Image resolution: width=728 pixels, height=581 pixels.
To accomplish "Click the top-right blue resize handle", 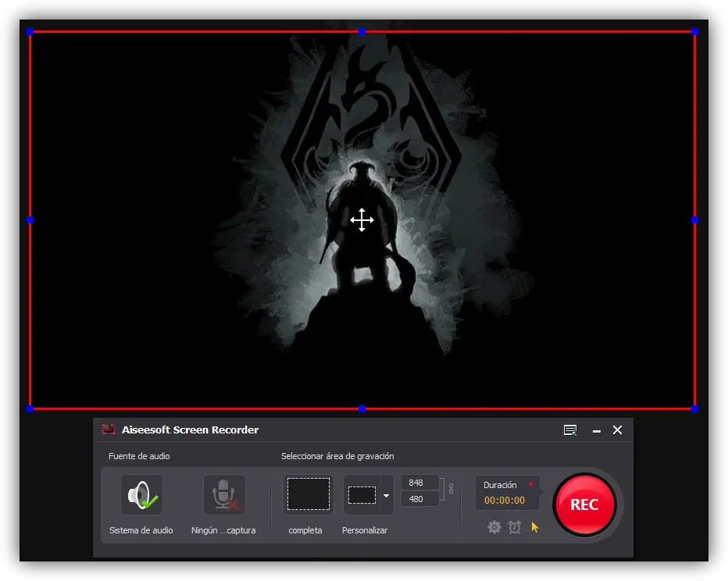I will click(694, 31).
